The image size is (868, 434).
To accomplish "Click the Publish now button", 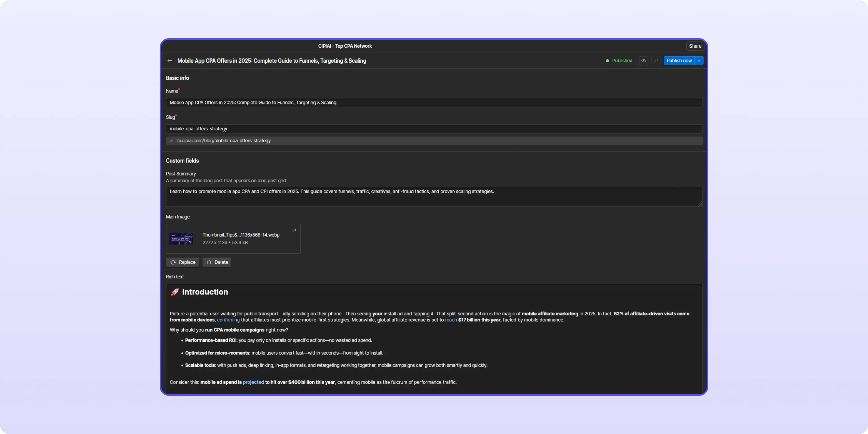I will (x=679, y=61).
